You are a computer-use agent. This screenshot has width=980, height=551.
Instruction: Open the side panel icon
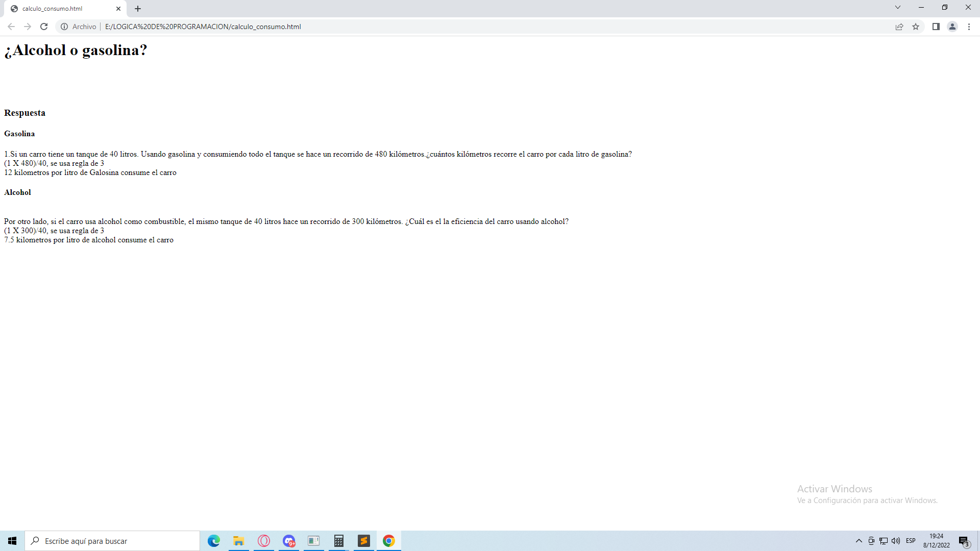pyautogui.click(x=936, y=27)
